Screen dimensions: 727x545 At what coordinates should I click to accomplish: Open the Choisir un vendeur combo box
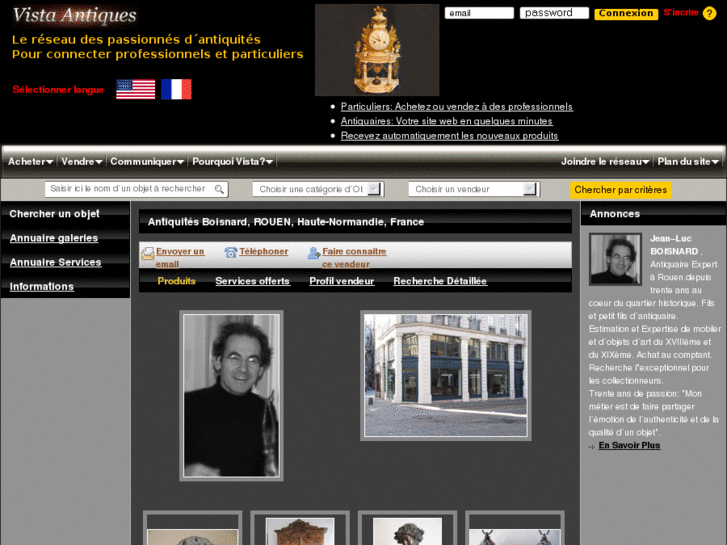(x=474, y=189)
